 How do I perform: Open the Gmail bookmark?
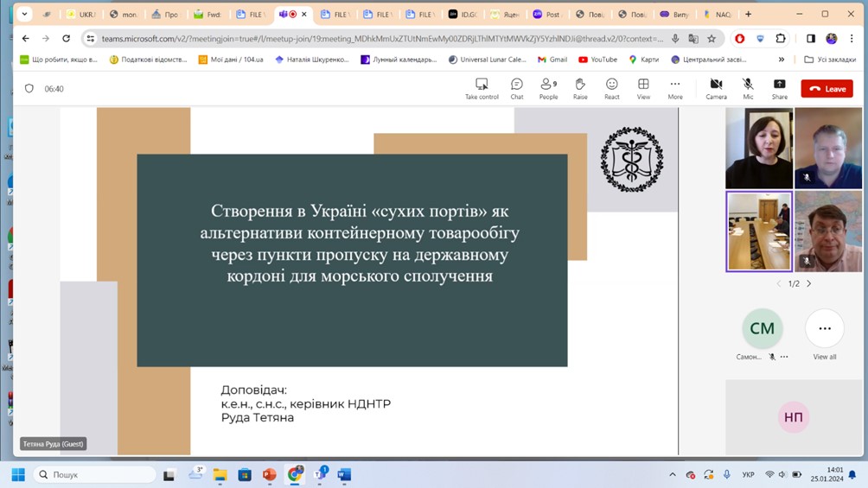tap(552, 60)
